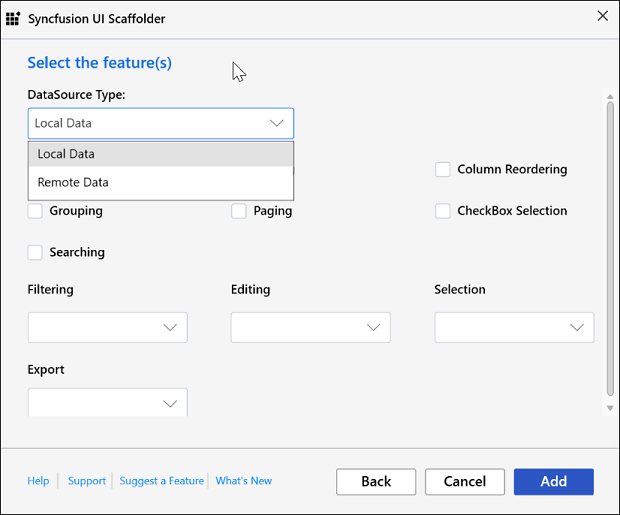Screen dimensions: 620x515
Task: Choose Remote Data option in the list
Action: click(x=160, y=183)
